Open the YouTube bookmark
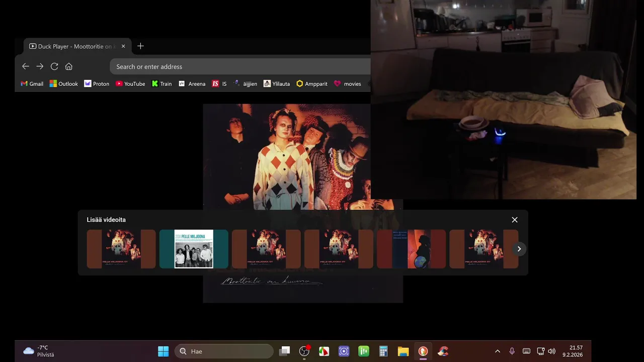This screenshot has width=644, height=362. 130,84
